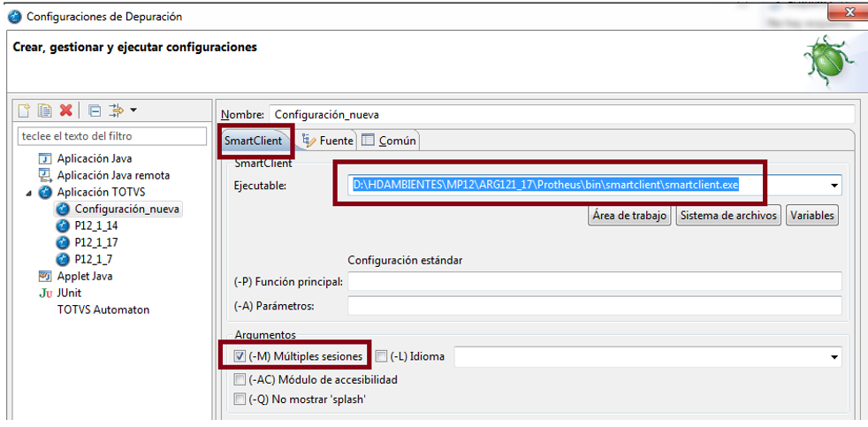Expand the Idioma language dropdown
This screenshot has width=868, height=427.
[834, 357]
